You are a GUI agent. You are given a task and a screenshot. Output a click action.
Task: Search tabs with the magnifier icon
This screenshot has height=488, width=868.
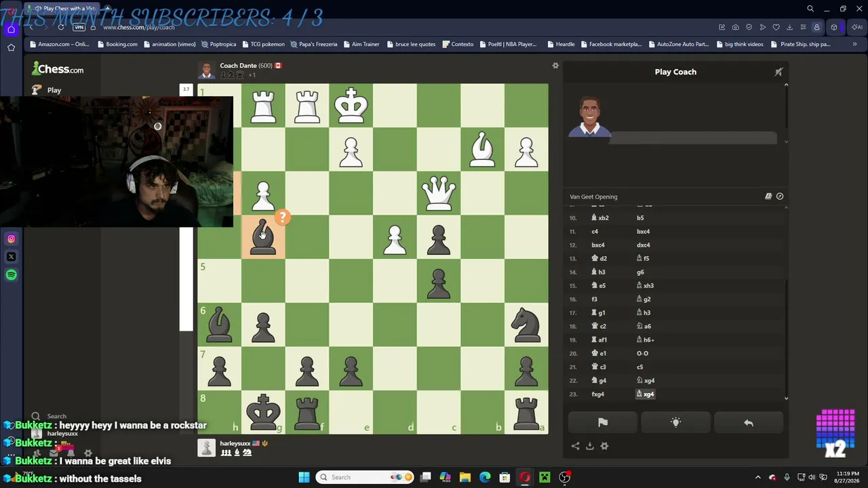(x=810, y=9)
